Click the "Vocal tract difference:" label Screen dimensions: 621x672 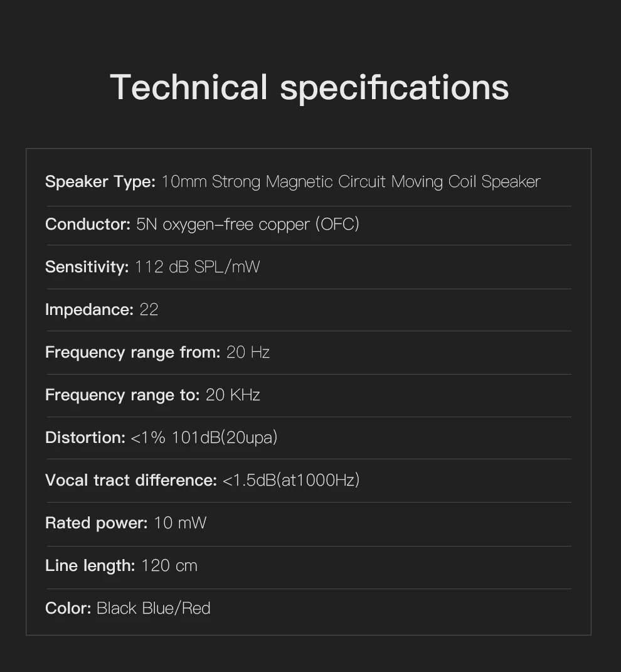coord(130,481)
